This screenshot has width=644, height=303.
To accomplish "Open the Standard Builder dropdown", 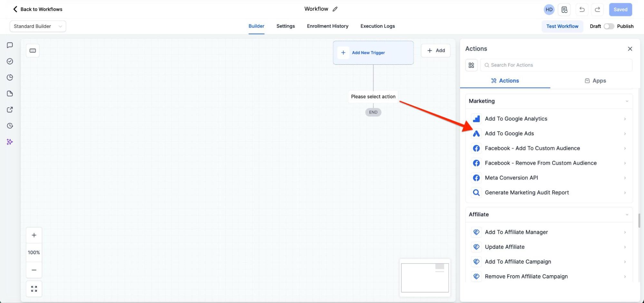I will tap(38, 26).
